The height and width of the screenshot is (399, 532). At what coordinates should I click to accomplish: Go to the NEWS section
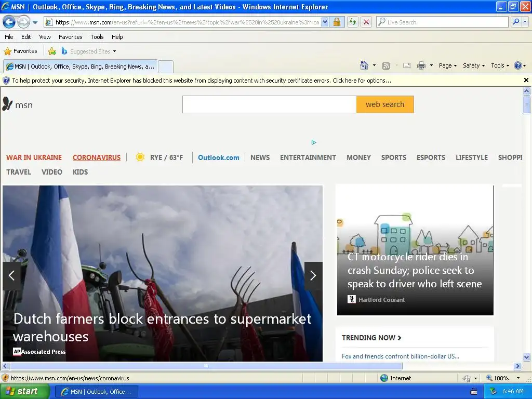(x=260, y=157)
